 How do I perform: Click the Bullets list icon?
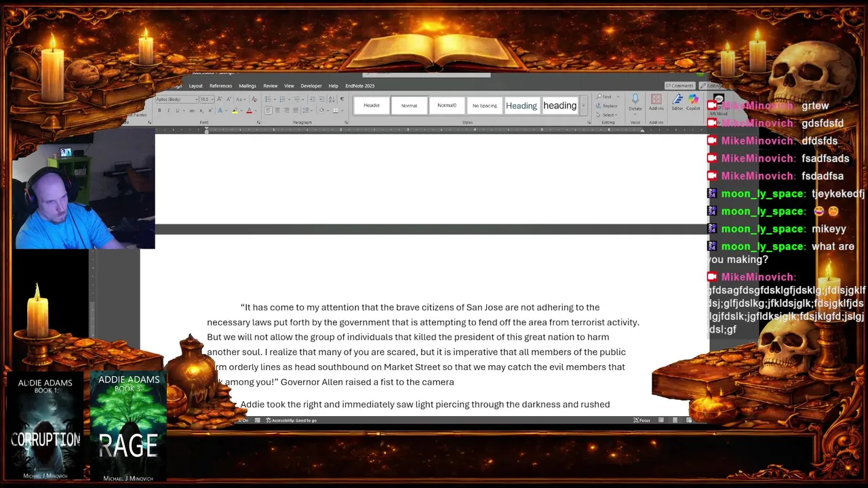pos(268,99)
